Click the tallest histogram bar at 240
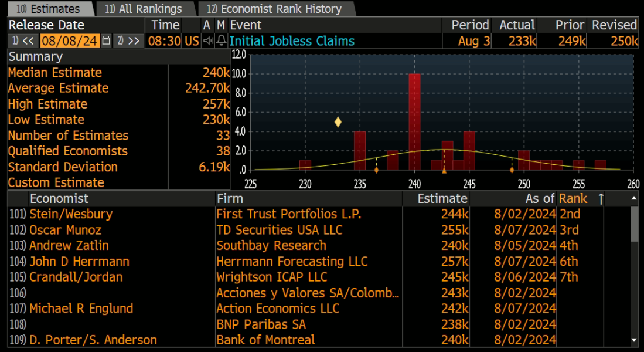 click(414, 121)
